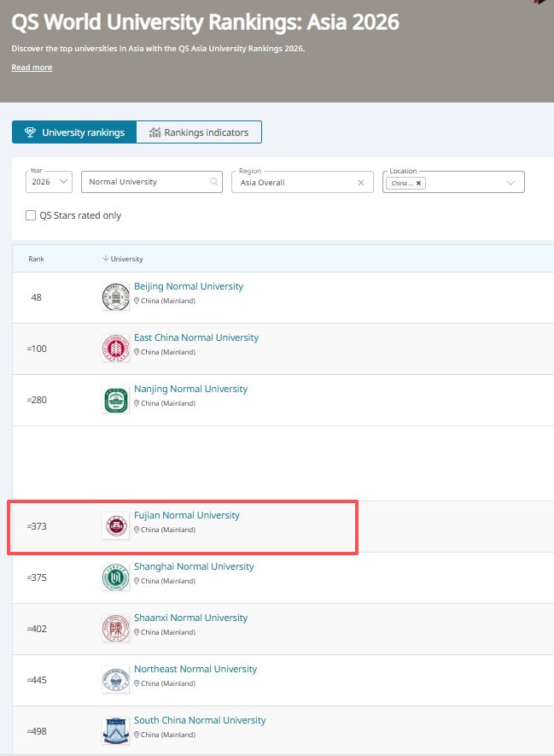Click the Northeast Normal University logo
The width and height of the screenshot is (554, 756).
tap(115, 680)
